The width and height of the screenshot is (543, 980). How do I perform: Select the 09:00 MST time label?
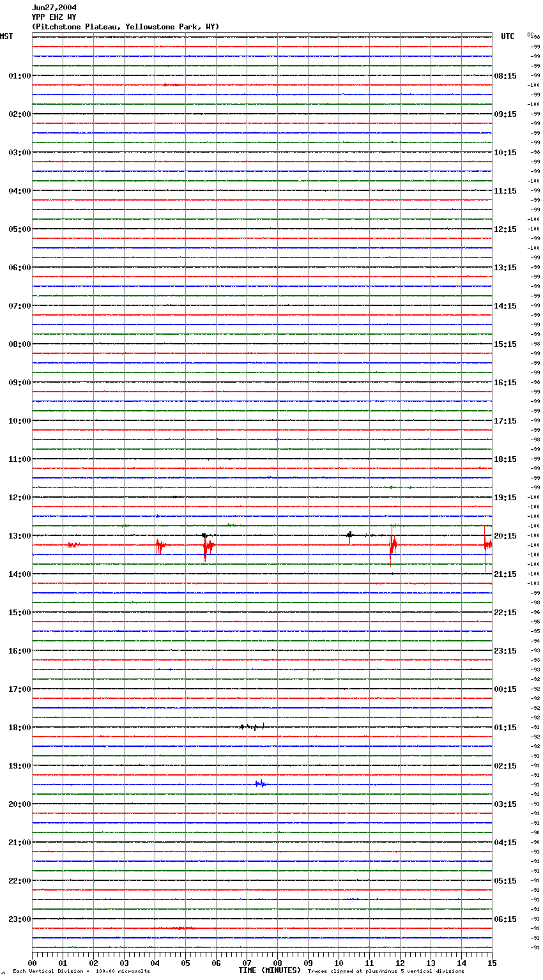tap(20, 383)
